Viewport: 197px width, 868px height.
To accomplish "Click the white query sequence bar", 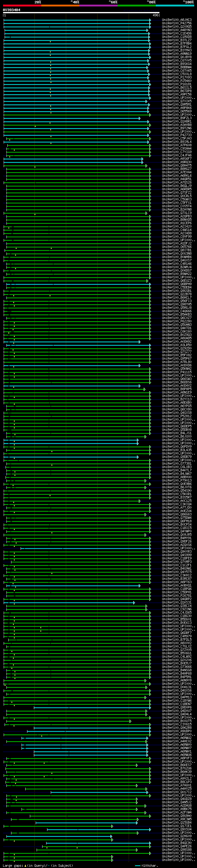I will tap(81, 13).
